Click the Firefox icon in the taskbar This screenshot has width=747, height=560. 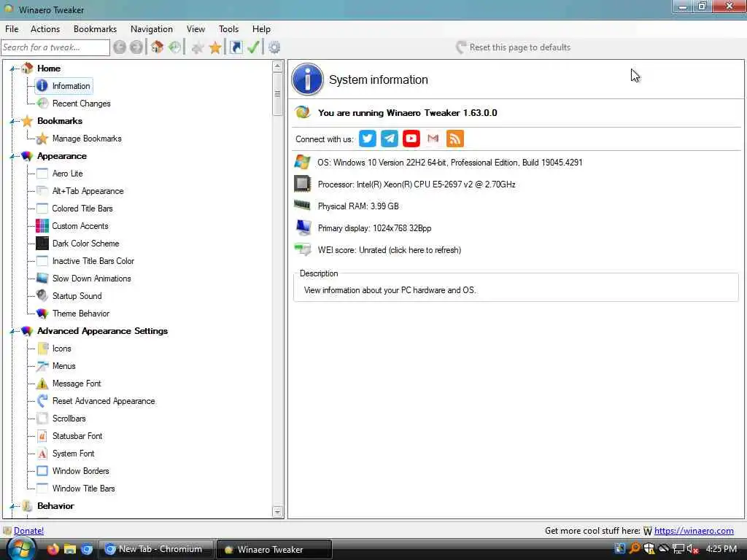(53, 549)
